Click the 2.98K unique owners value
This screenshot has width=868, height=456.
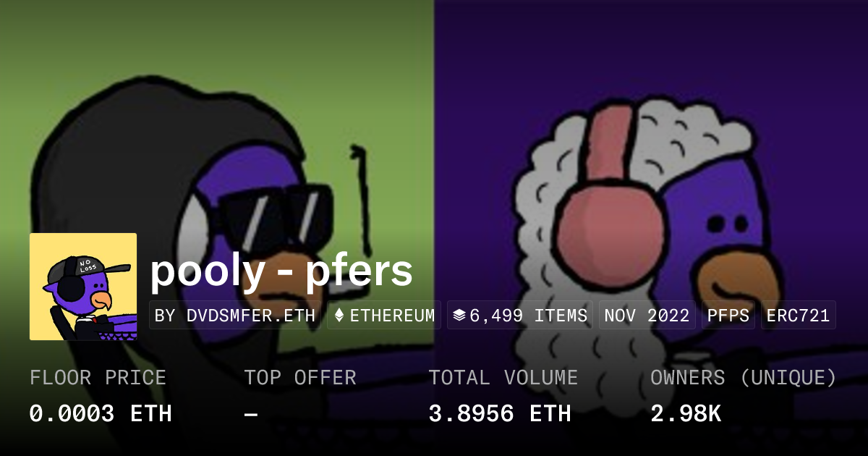point(686,414)
